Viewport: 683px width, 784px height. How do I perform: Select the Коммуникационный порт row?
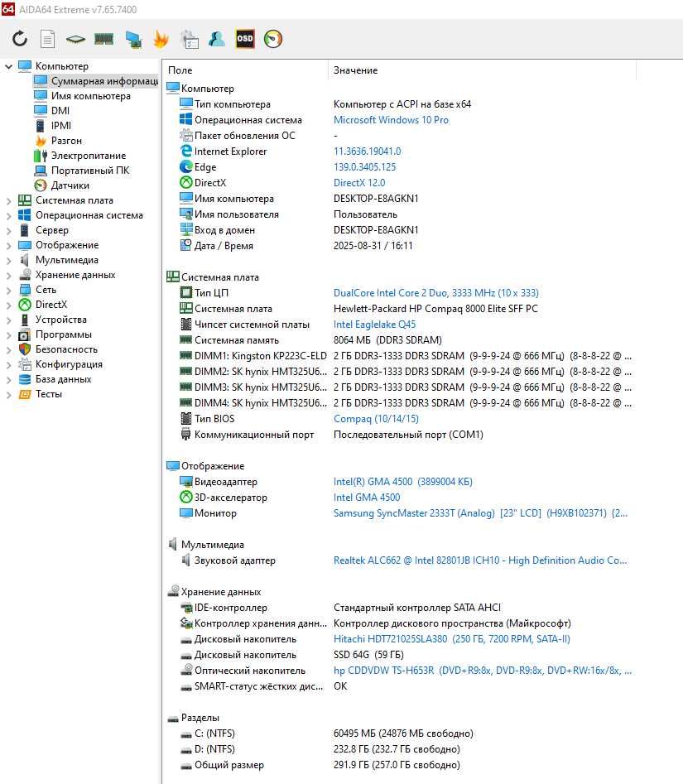click(x=399, y=435)
